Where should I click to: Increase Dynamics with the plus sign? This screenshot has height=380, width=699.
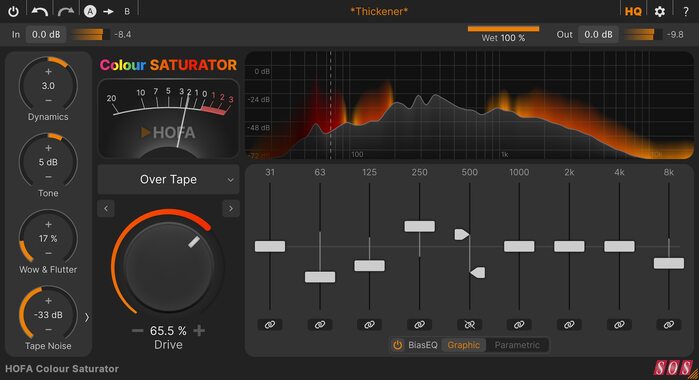[x=48, y=71]
